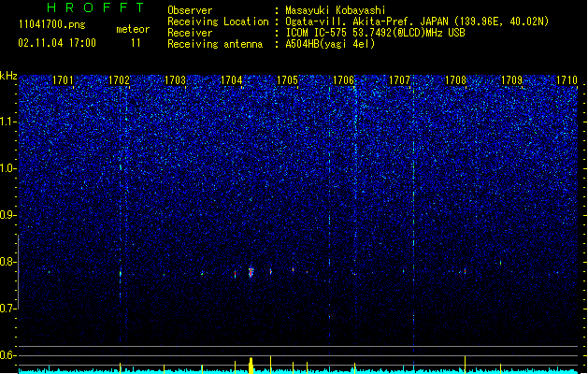Click the 1710 time marker

566,80
